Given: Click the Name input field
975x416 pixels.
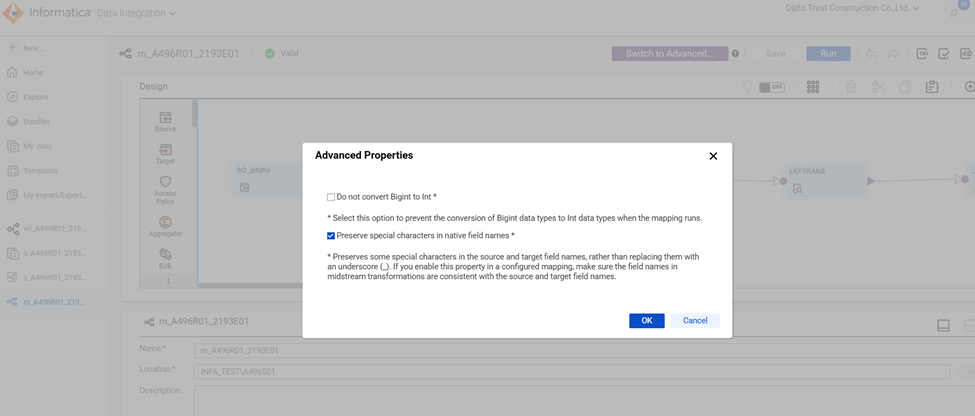Looking at the screenshot, I should 585,350.
